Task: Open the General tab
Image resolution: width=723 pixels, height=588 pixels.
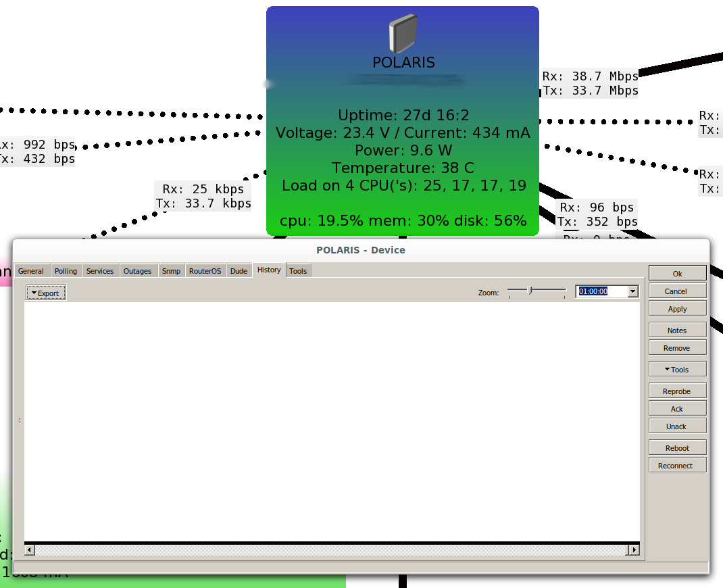Action: click(31, 271)
